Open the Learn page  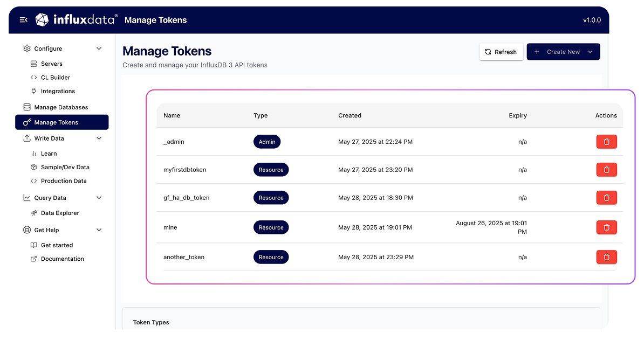click(x=49, y=154)
